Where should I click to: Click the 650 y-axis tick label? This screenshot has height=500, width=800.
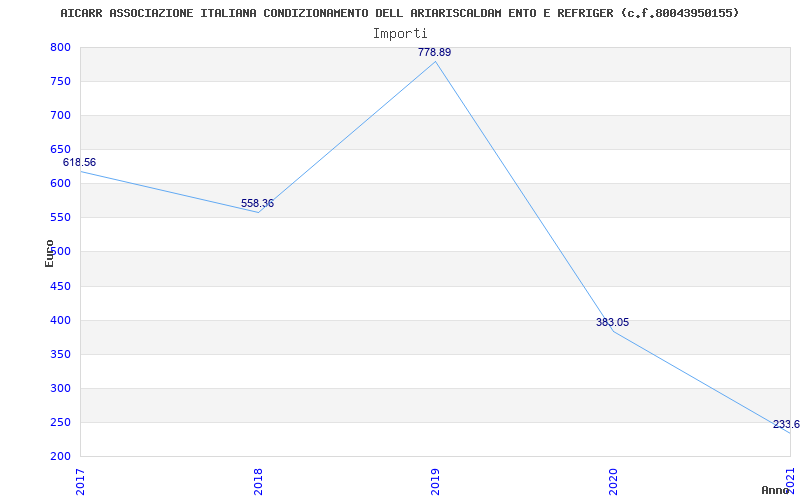[x=60, y=149]
